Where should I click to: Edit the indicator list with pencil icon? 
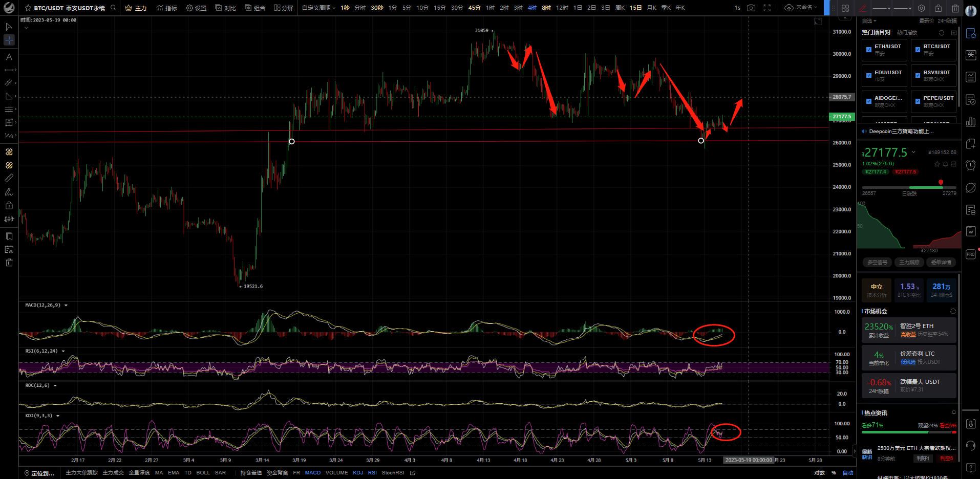coord(413,473)
